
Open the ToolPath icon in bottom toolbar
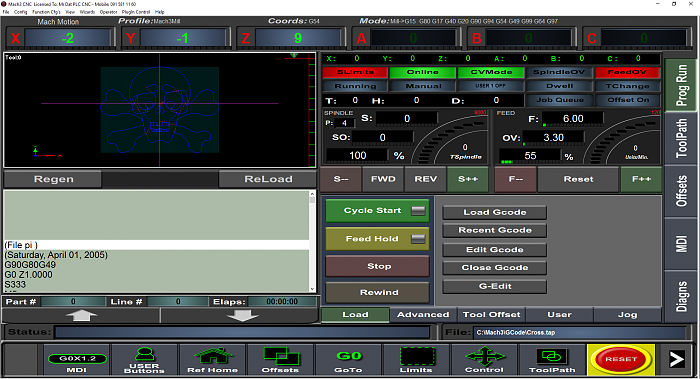coord(552,360)
